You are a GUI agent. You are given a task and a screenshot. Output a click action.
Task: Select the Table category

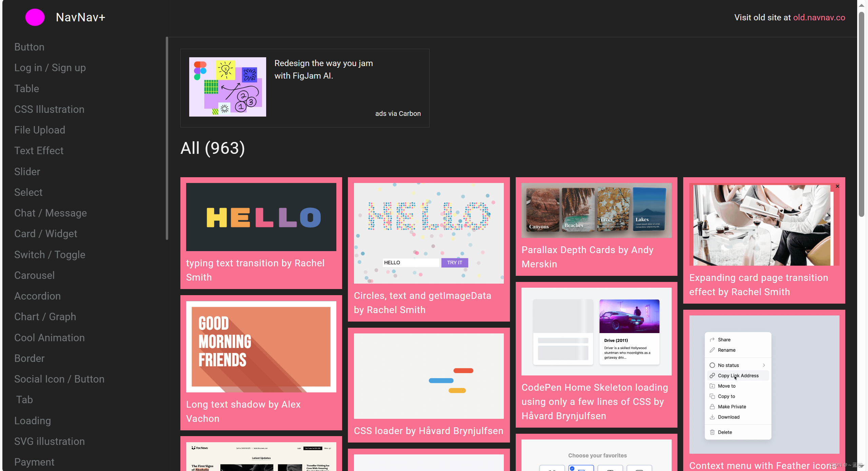point(26,88)
